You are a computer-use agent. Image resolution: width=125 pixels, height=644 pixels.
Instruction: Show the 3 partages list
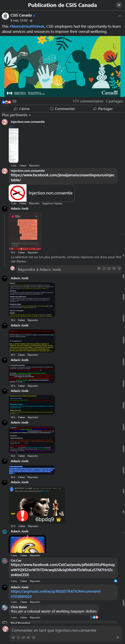point(114,101)
